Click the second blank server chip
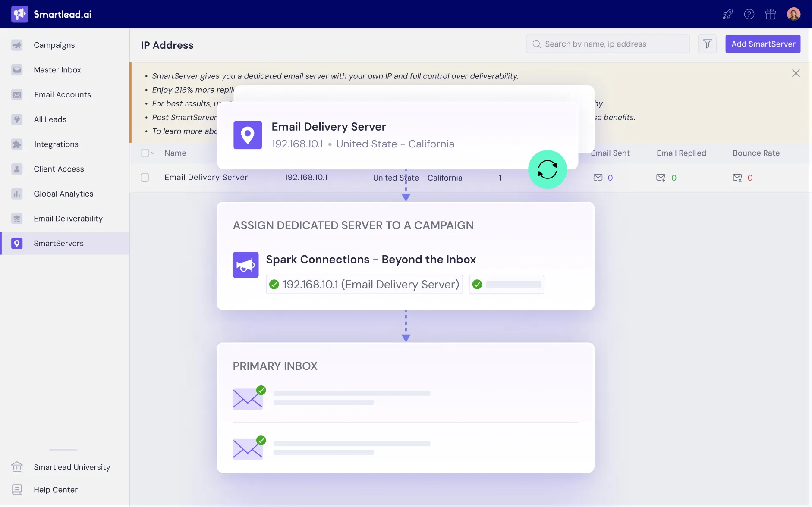Image resolution: width=812 pixels, height=507 pixels. [x=507, y=285]
